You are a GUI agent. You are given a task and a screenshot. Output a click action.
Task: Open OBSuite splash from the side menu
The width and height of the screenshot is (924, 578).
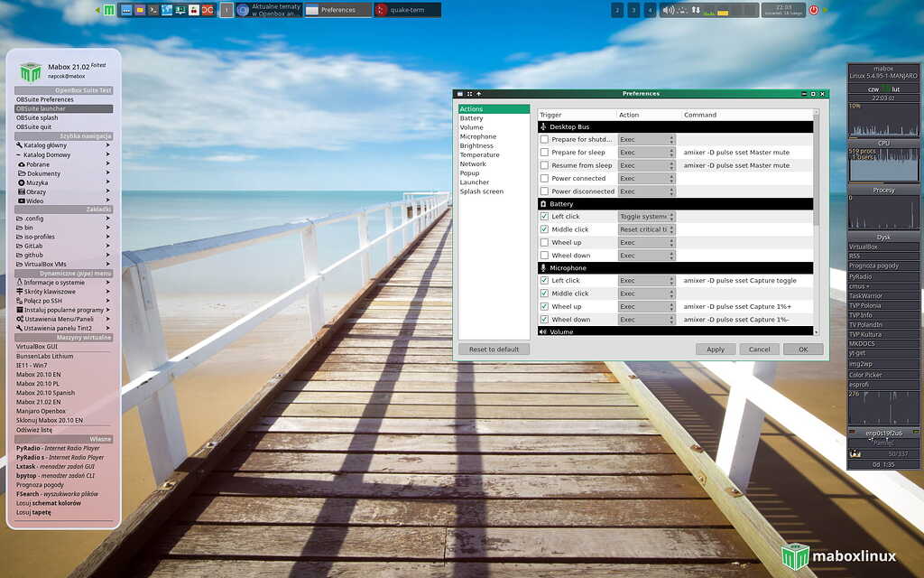(x=36, y=117)
